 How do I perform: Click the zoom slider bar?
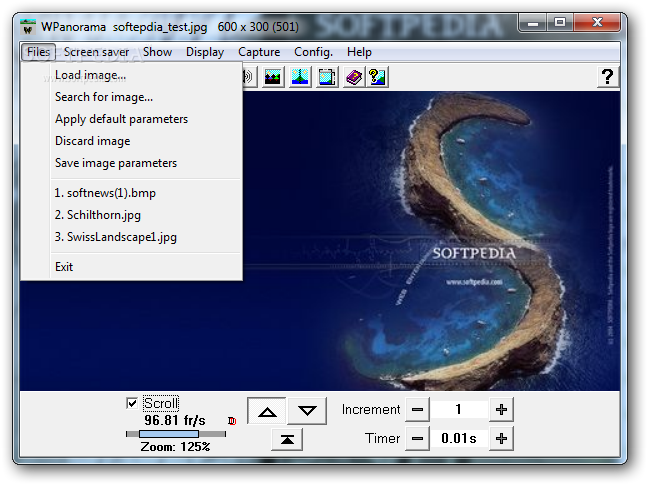[x=176, y=434]
